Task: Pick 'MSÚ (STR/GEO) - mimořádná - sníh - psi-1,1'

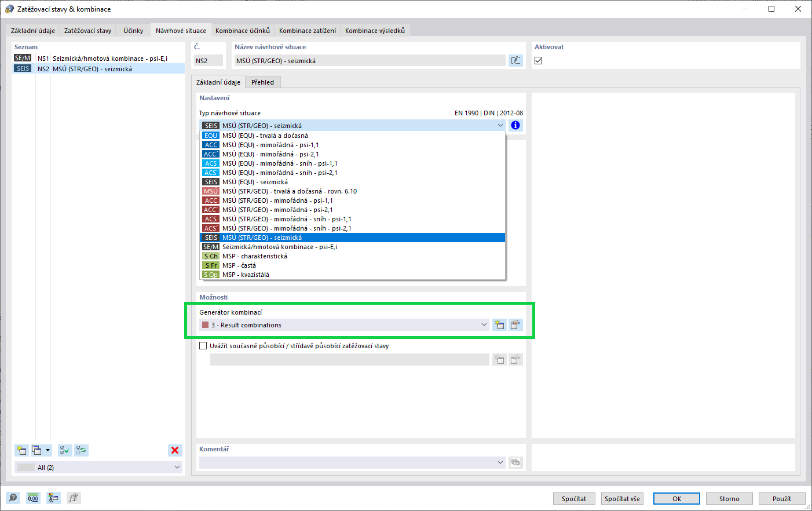Action: pos(353,219)
